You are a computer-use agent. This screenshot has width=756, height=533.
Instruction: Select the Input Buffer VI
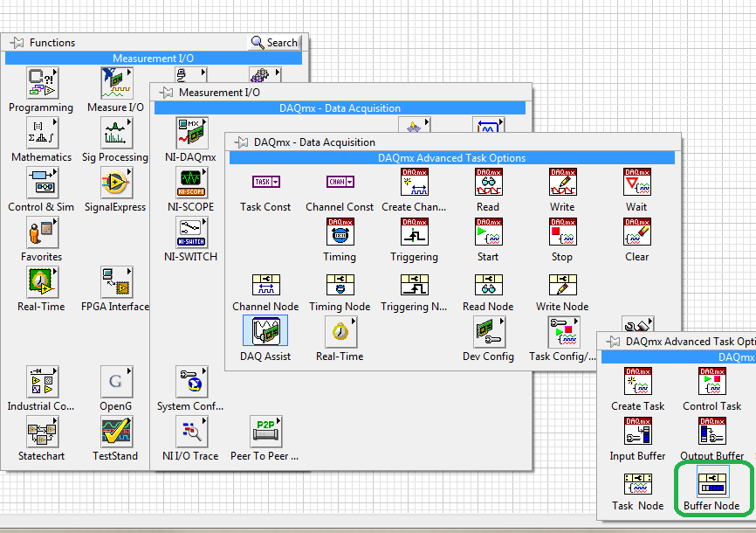tap(638, 431)
